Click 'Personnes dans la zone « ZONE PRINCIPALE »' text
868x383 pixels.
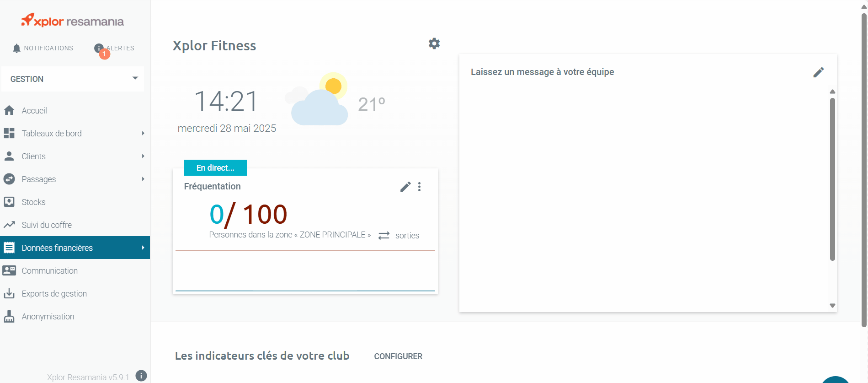click(290, 235)
